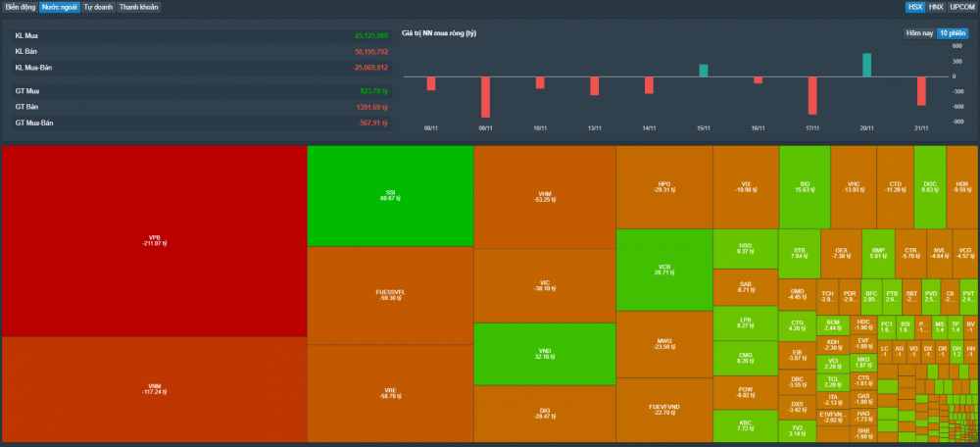Select the VCG treemap tile
Viewport: 980px width, 447px height.
pyautogui.click(x=965, y=253)
